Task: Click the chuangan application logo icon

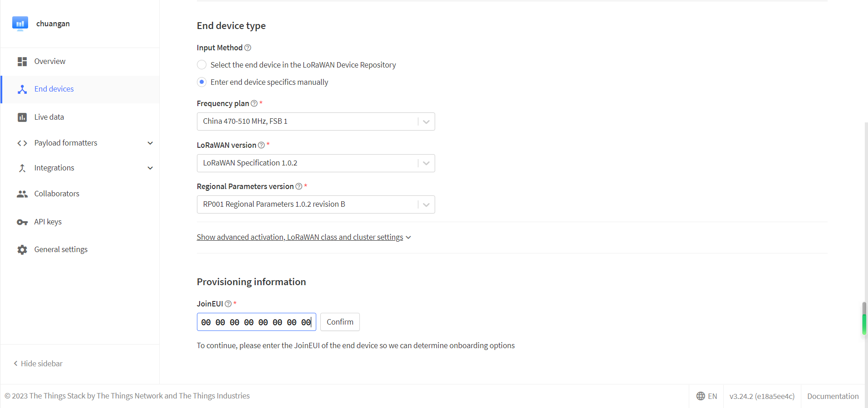Action: [x=20, y=24]
